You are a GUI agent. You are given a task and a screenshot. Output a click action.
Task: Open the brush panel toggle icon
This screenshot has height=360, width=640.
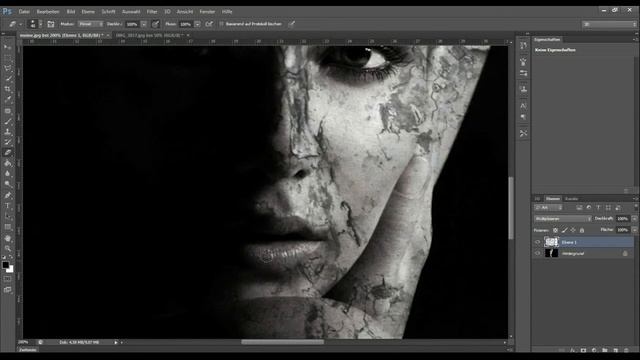[x=51, y=24]
